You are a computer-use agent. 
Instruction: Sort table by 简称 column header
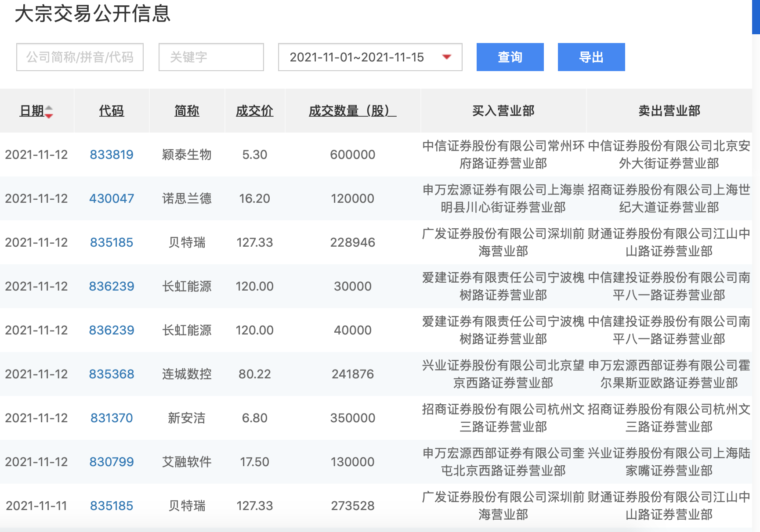[x=187, y=111]
